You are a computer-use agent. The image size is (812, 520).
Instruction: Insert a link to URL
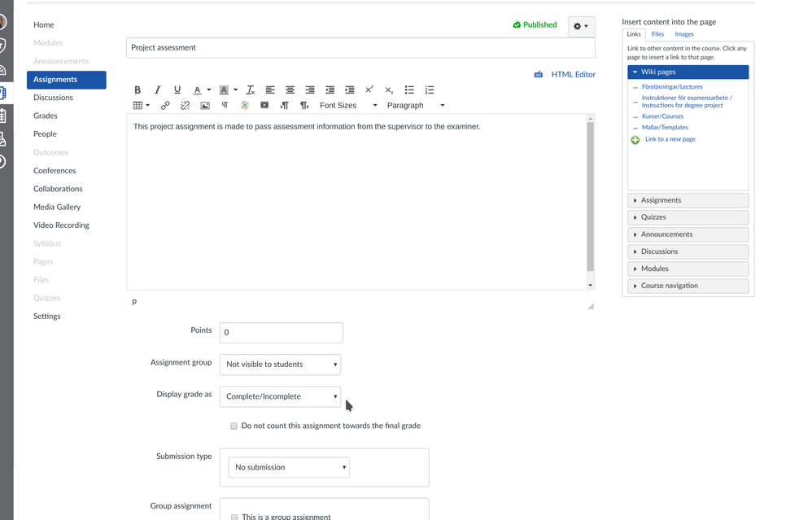point(165,106)
